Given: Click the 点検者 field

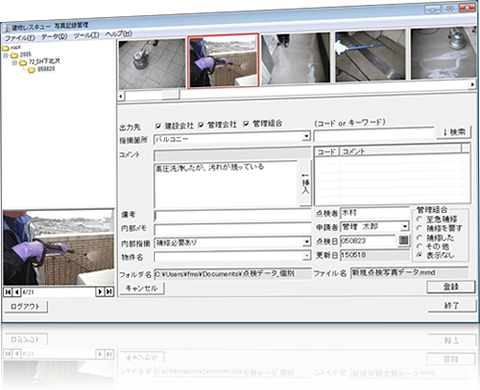Looking at the screenshot, I should [375, 213].
